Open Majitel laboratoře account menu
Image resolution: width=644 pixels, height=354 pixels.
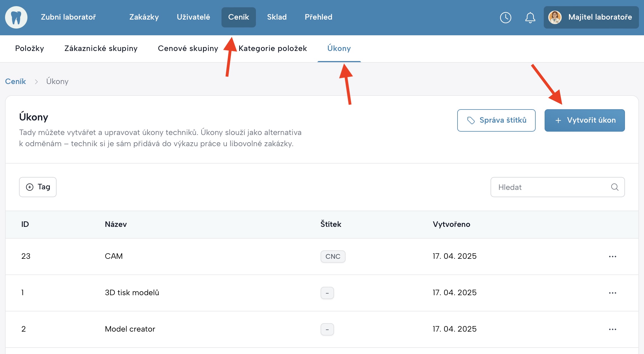click(600, 17)
